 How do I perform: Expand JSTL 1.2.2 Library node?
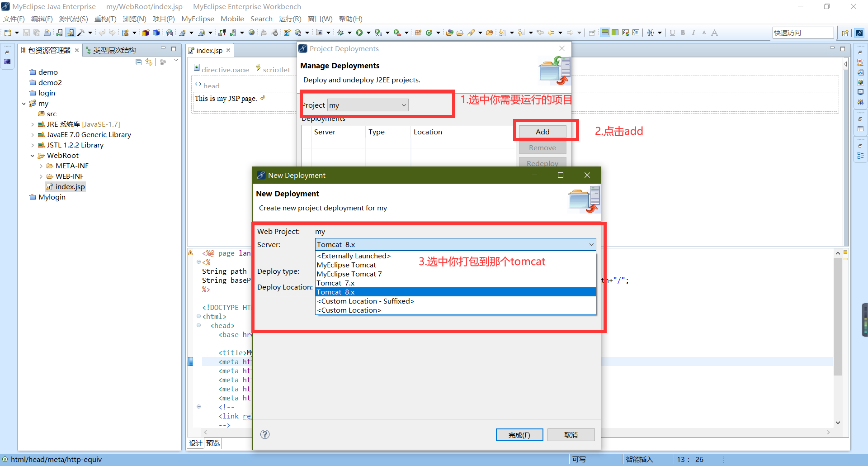coord(33,145)
